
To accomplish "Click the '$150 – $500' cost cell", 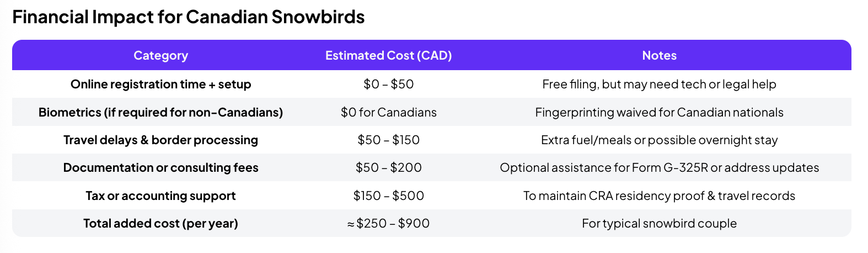I will point(388,196).
